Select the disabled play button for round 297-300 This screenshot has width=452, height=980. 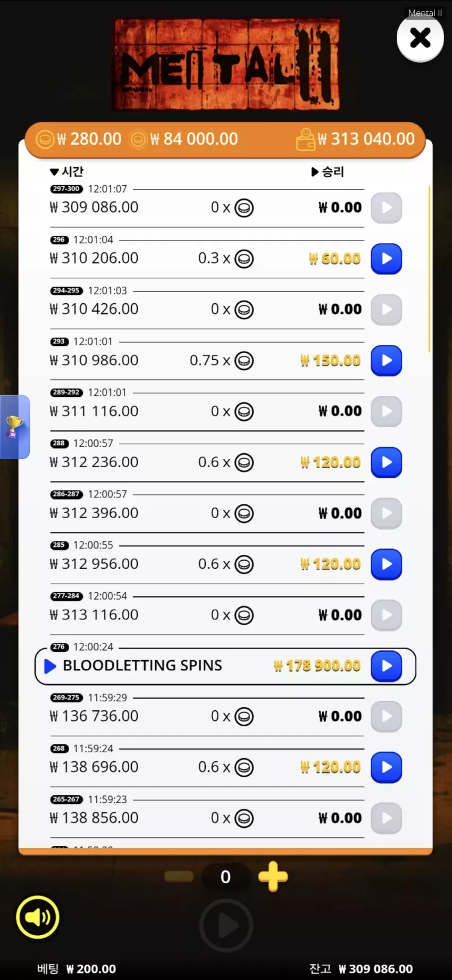(386, 207)
